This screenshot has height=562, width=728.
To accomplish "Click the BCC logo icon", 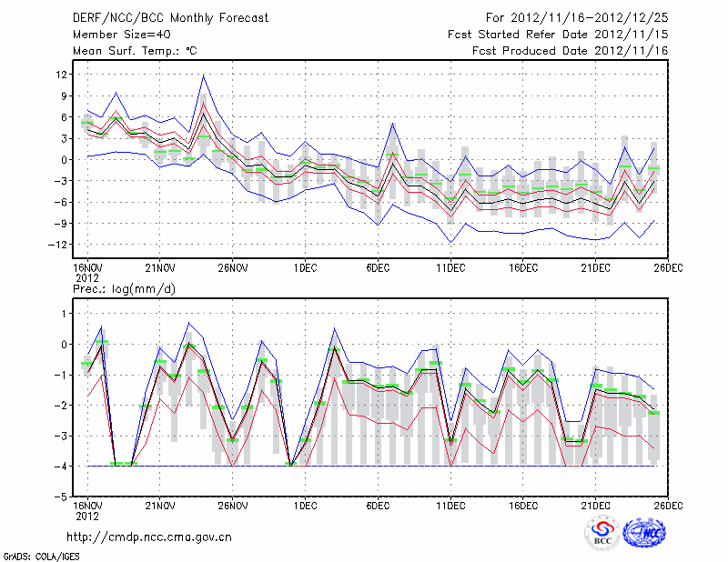I will (x=602, y=532).
